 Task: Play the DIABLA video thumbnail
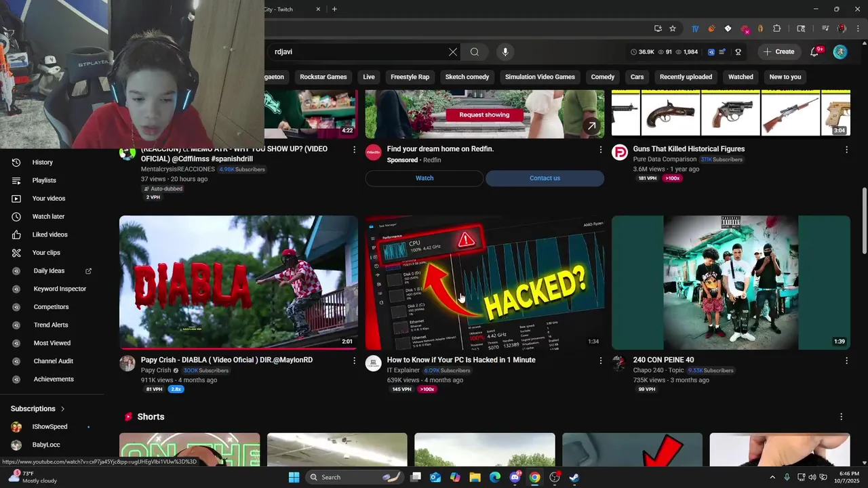tap(239, 283)
